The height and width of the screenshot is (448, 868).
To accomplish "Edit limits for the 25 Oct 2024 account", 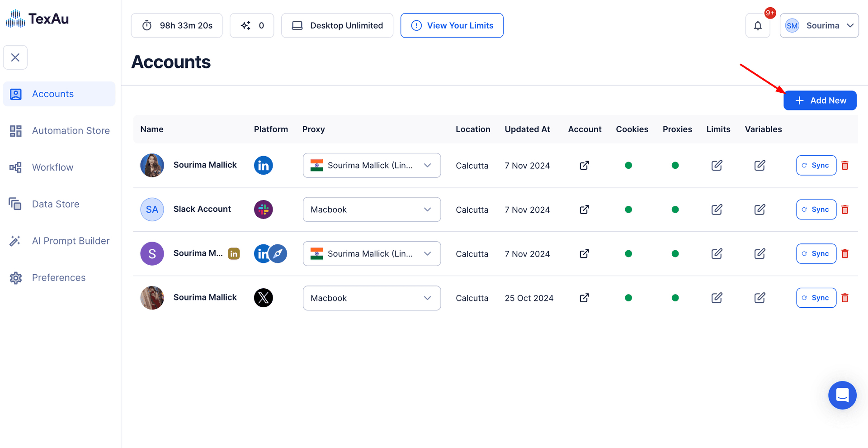I will (717, 298).
